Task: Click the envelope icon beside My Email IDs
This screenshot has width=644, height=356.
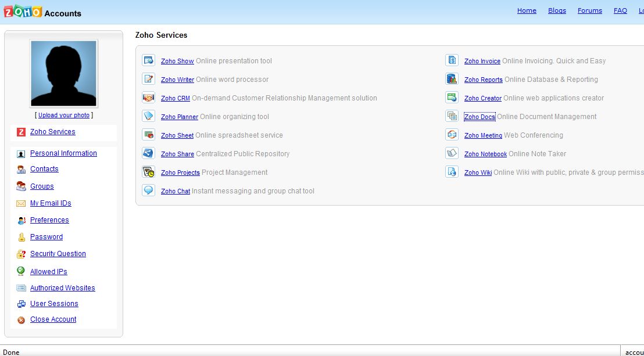Action: (x=21, y=204)
